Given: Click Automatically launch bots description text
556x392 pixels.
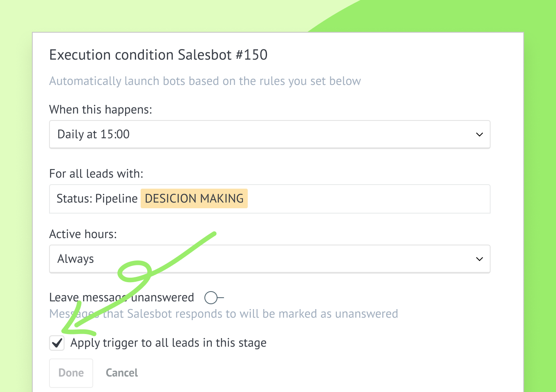Looking at the screenshot, I should (x=205, y=81).
